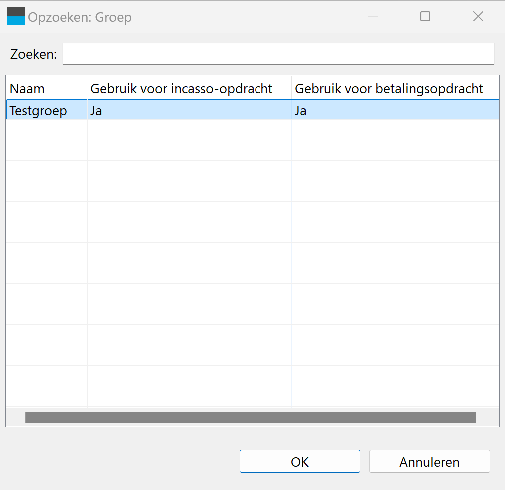This screenshot has height=490, width=505.
Task: Click first empty betalingsopdracht cell below Ja
Action: pos(395,140)
